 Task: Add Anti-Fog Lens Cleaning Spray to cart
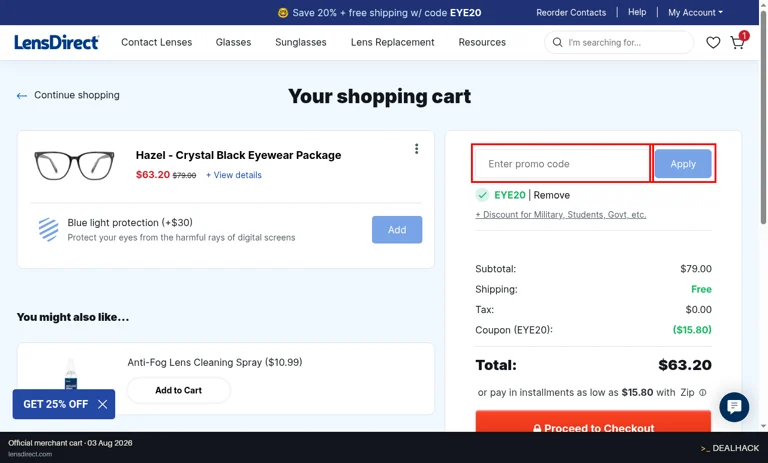(178, 390)
